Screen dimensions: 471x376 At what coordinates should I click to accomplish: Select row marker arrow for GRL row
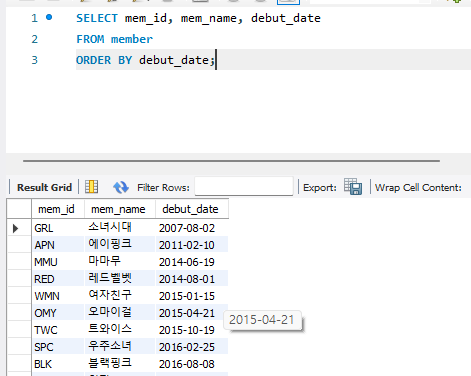(15, 228)
